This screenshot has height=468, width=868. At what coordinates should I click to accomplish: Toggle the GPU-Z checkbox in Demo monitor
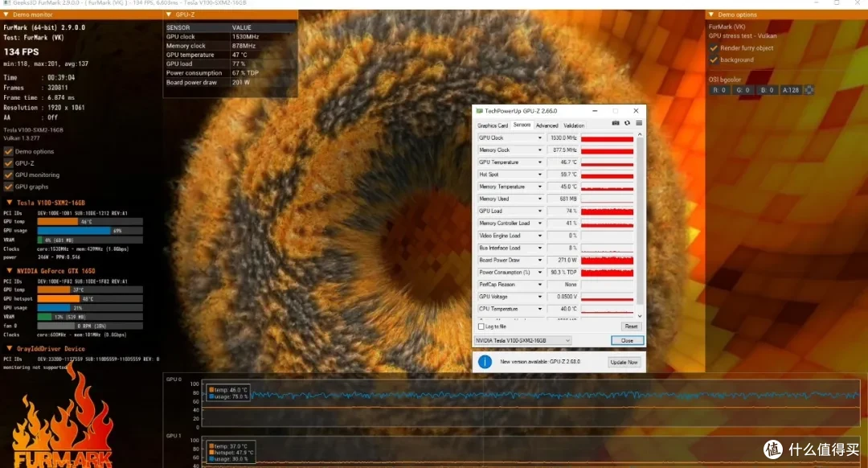(8, 162)
